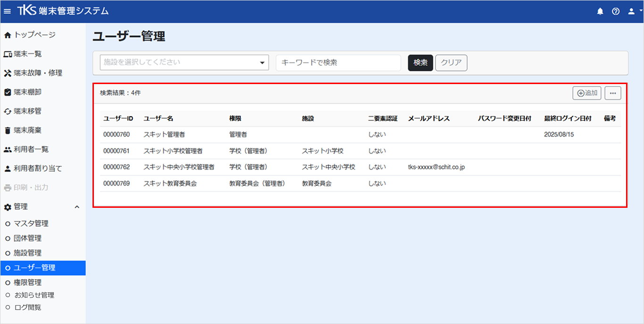Click the クリア button
The width and height of the screenshot is (644, 324).
point(451,63)
